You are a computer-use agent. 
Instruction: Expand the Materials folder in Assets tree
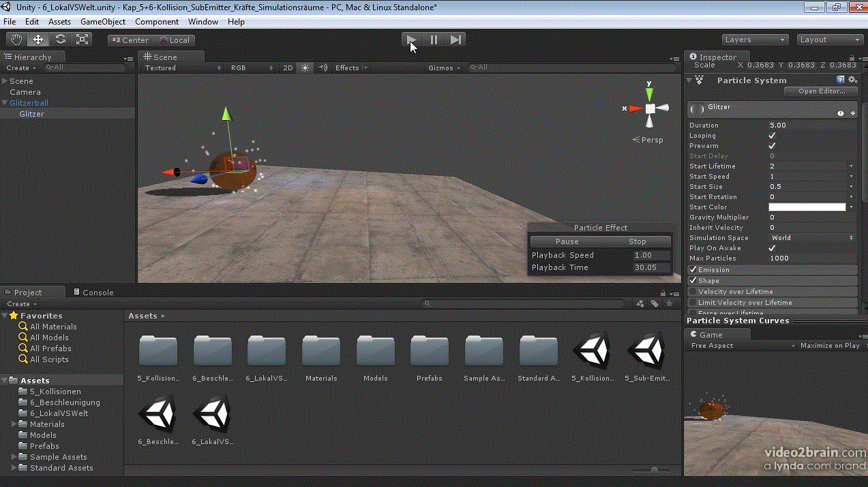[x=15, y=424]
